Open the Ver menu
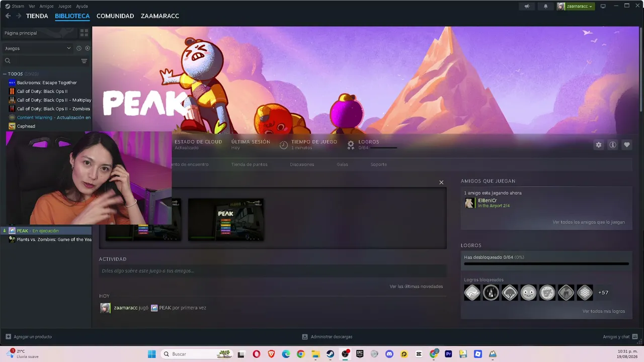644x362 pixels. pos(32,6)
